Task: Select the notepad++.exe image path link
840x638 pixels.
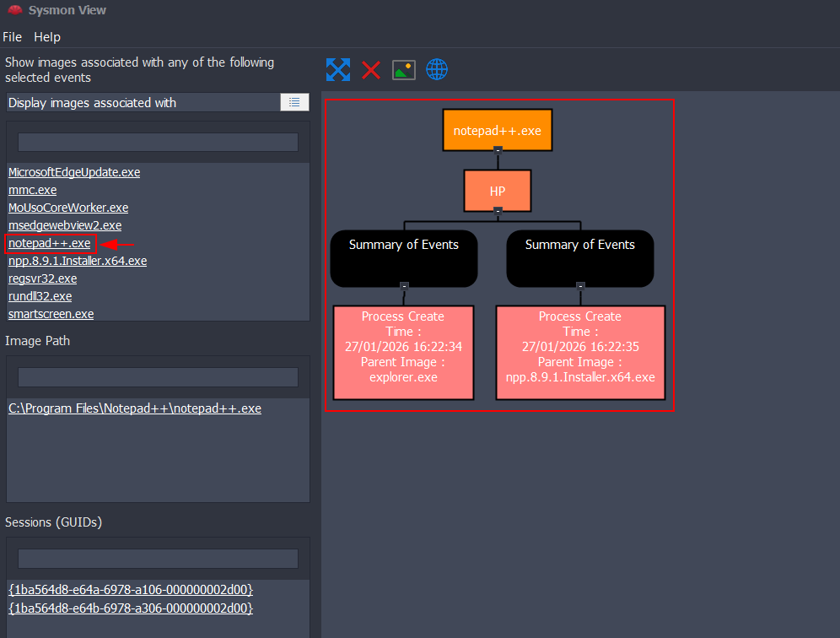Action: pyautogui.click(x=135, y=408)
